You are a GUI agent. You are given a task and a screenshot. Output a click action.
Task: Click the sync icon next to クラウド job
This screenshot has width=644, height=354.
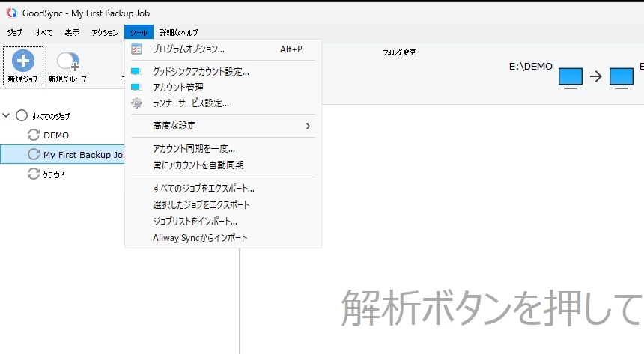click(33, 174)
